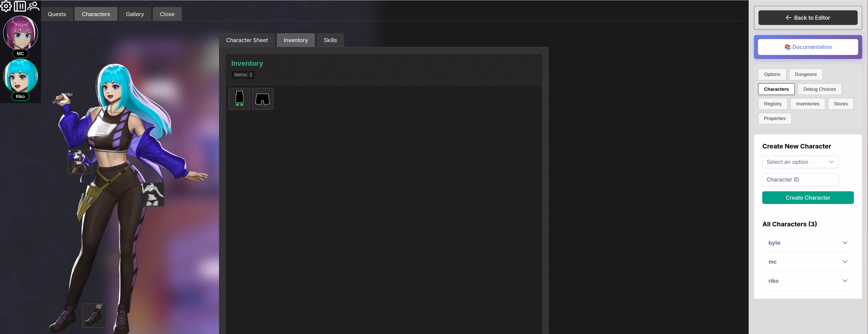Click the black tank top inventory item
This screenshot has height=334, width=868.
tap(239, 99)
